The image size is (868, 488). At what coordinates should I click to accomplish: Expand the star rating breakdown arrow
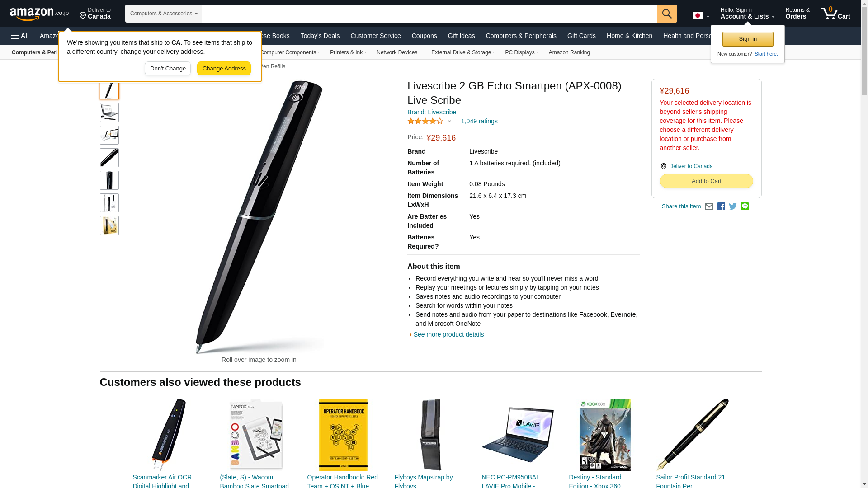(x=449, y=121)
